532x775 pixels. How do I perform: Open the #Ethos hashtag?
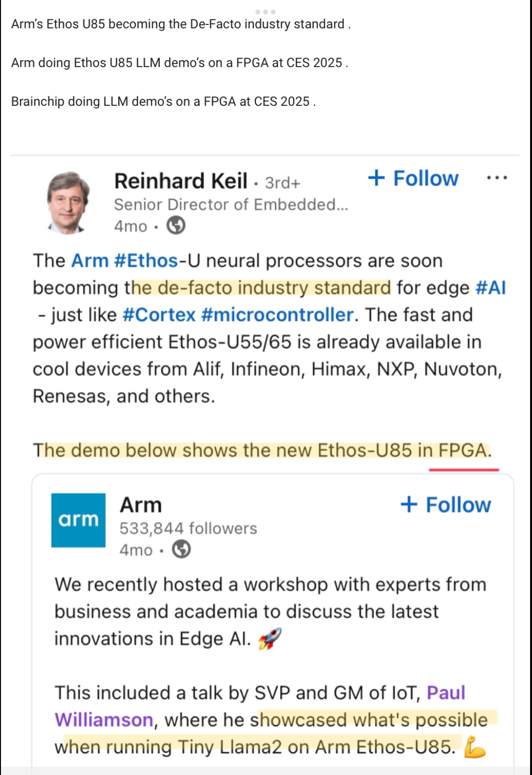[x=146, y=261]
